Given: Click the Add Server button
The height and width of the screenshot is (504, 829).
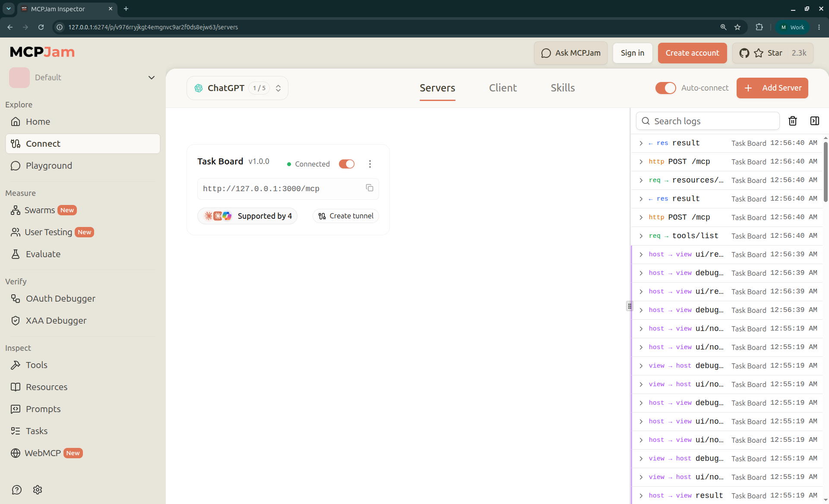Looking at the screenshot, I should coord(772,88).
